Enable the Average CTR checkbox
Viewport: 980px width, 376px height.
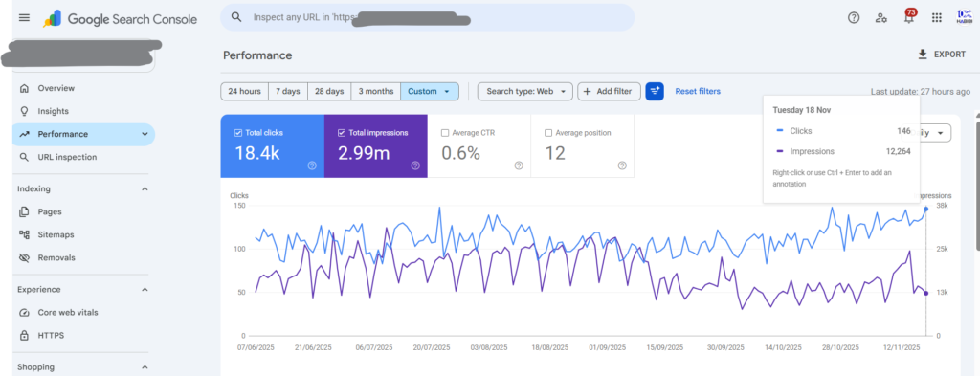[x=445, y=132]
